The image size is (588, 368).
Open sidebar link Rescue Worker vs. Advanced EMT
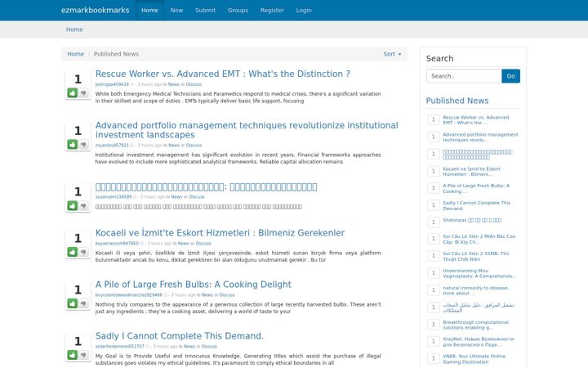point(476,119)
